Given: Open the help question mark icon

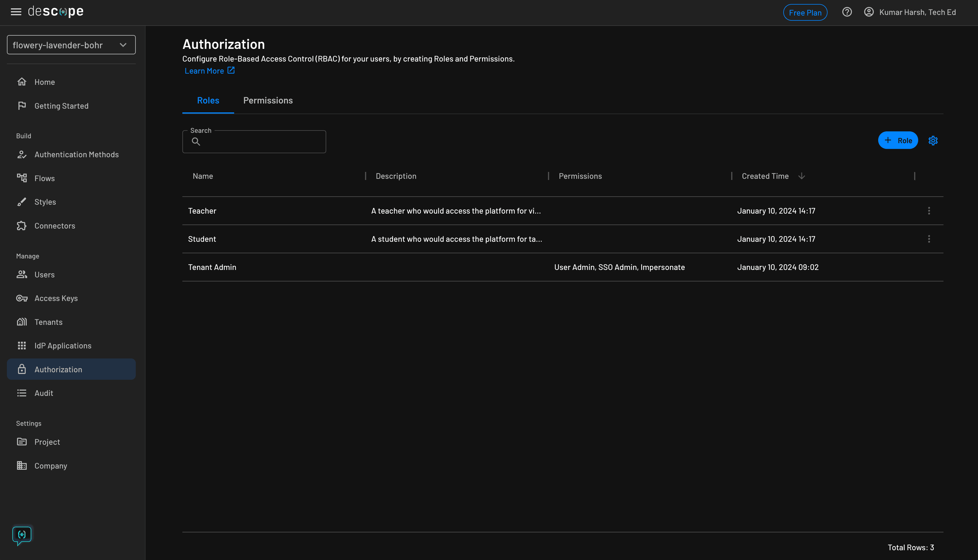Looking at the screenshot, I should click(847, 12).
